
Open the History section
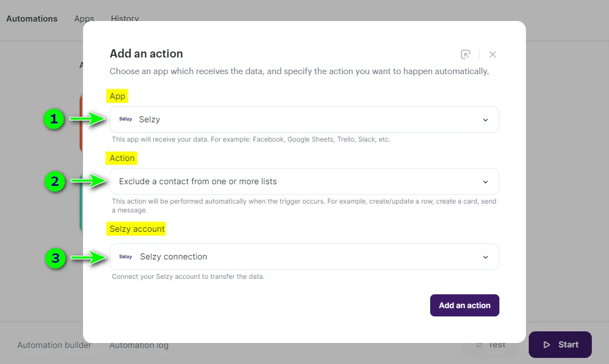[124, 18]
